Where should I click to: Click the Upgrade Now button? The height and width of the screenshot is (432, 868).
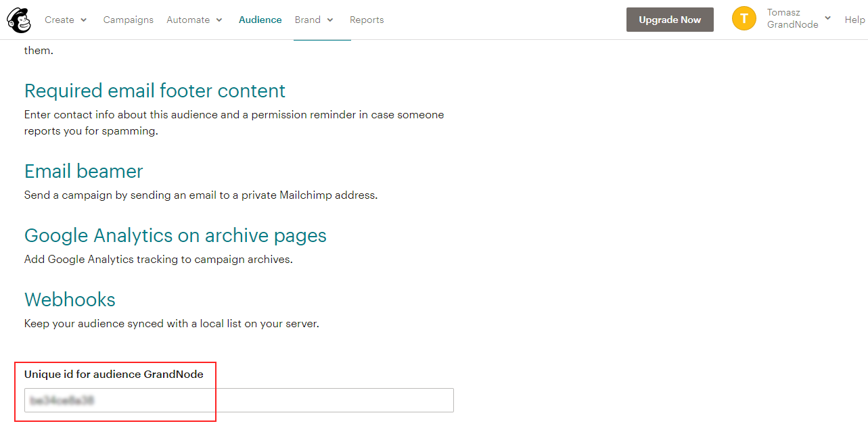(670, 20)
